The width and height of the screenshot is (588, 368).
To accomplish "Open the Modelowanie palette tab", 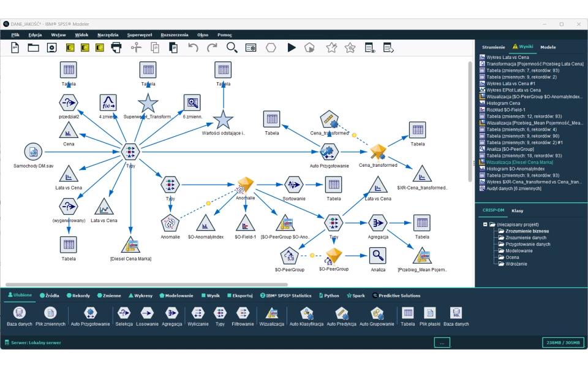I will (176, 296).
